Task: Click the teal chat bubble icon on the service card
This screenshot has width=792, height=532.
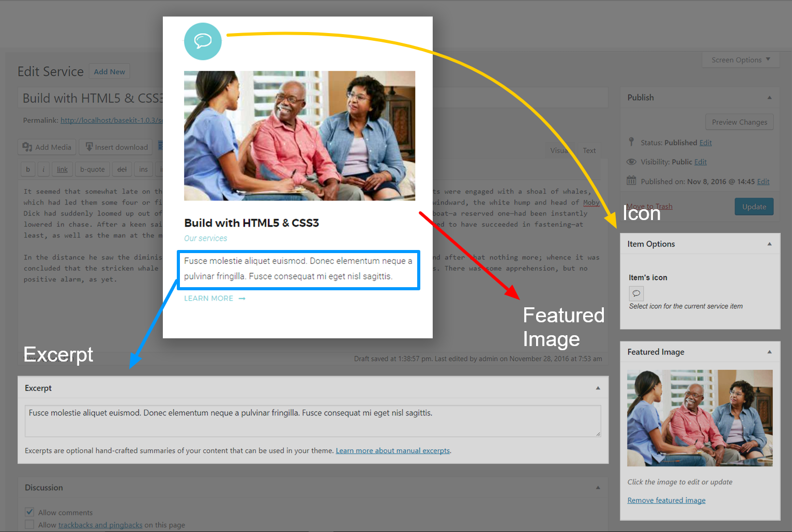Action: click(x=203, y=41)
